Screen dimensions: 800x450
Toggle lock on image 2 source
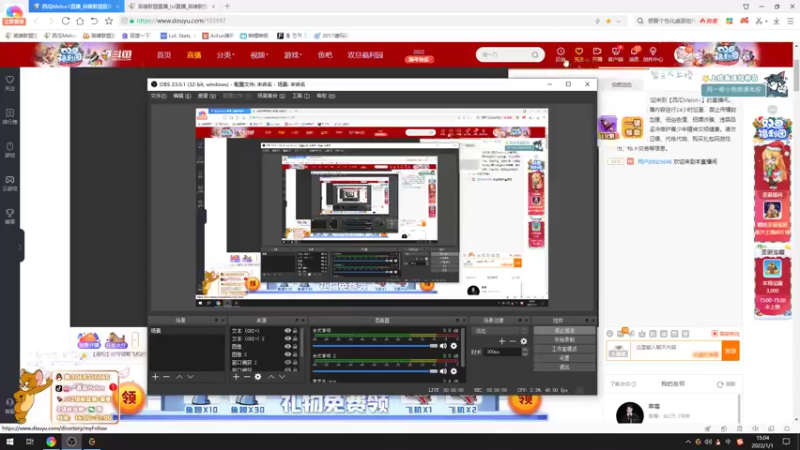tap(295, 354)
